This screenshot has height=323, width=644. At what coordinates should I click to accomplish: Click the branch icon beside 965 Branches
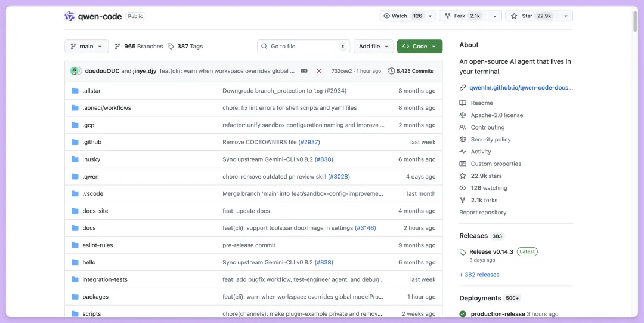tap(117, 47)
